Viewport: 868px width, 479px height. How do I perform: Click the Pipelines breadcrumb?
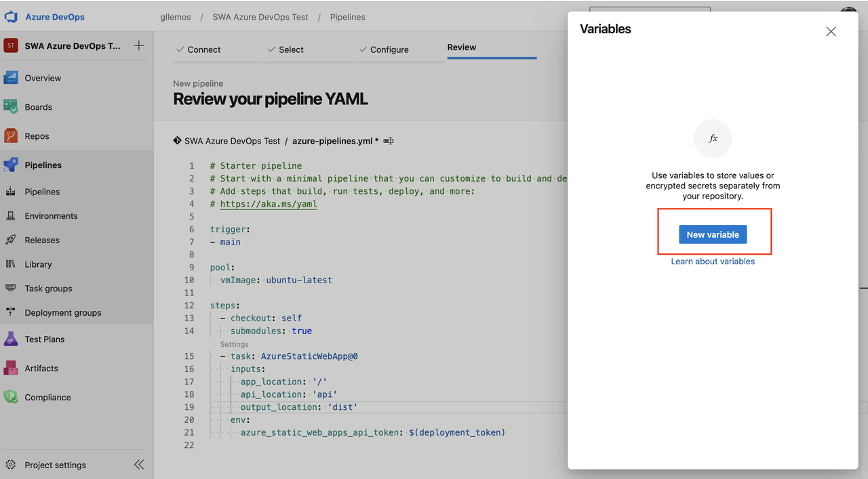(x=348, y=17)
